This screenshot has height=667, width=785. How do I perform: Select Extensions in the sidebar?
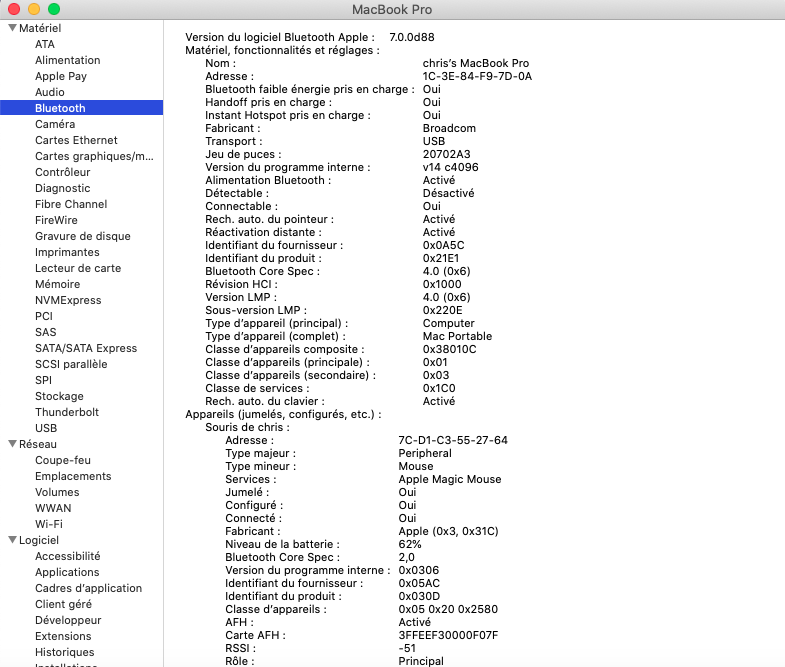[x=63, y=636]
